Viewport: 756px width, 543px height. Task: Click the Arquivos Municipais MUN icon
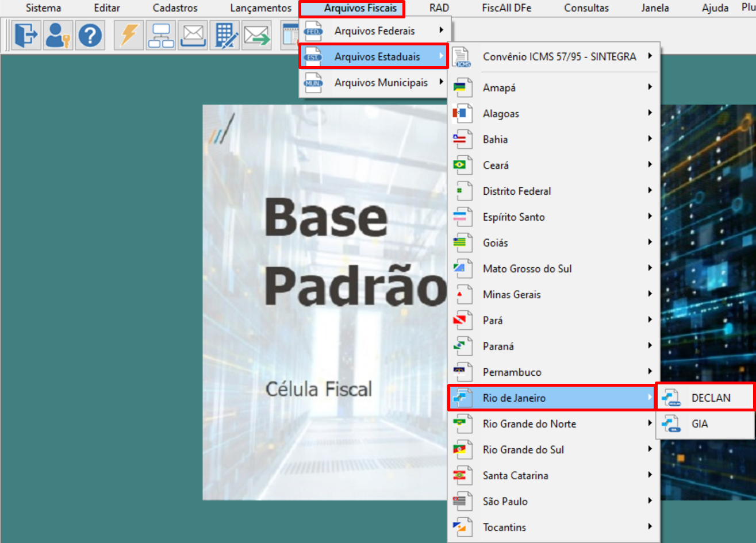pyautogui.click(x=313, y=82)
